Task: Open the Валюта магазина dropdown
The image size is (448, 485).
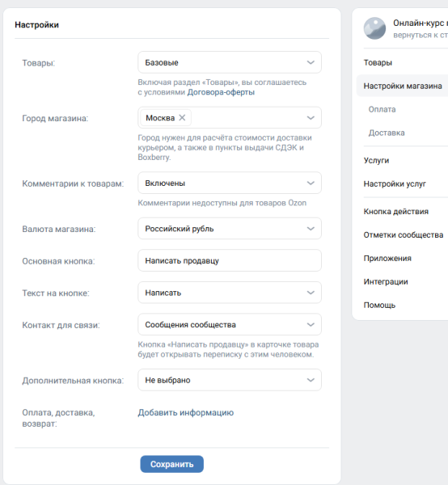Action: [x=230, y=229]
